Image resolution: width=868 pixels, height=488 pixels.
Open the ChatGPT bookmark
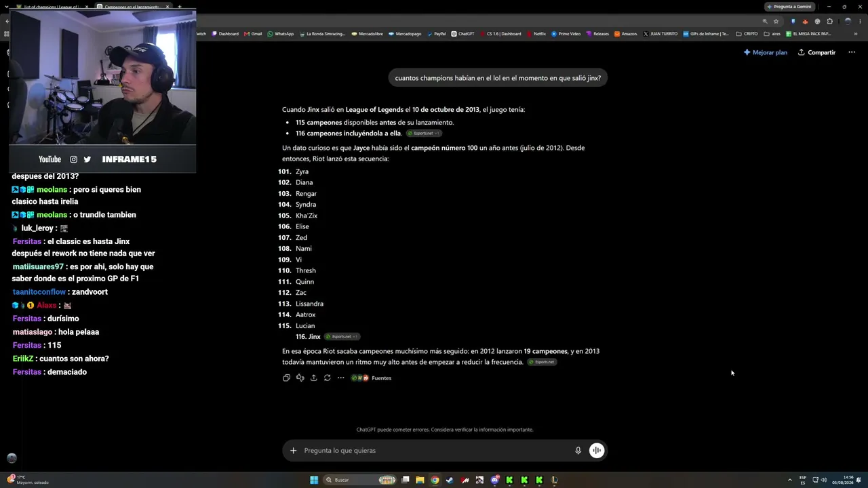[463, 34]
